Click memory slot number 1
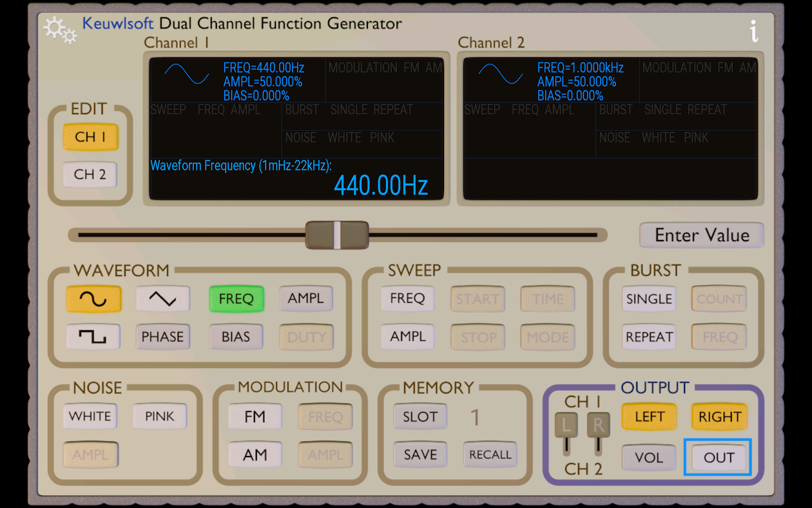812x508 pixels. (x=475, y=418)
